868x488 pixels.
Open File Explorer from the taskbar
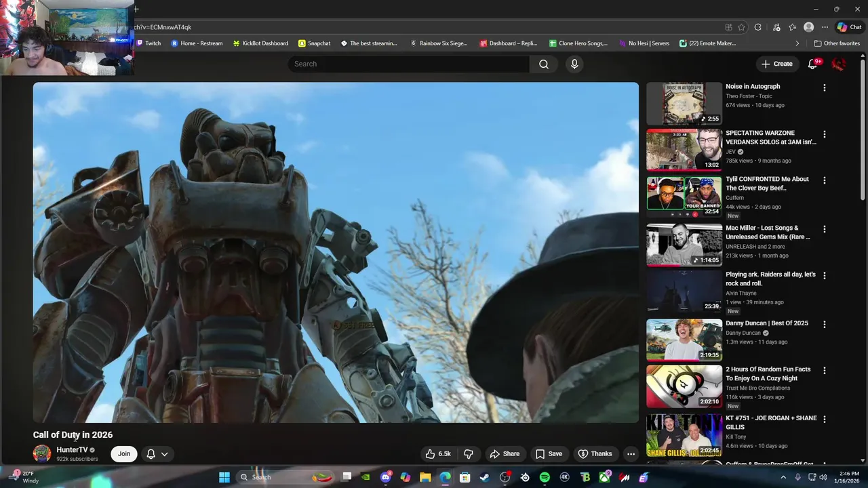tap(425, 477)
